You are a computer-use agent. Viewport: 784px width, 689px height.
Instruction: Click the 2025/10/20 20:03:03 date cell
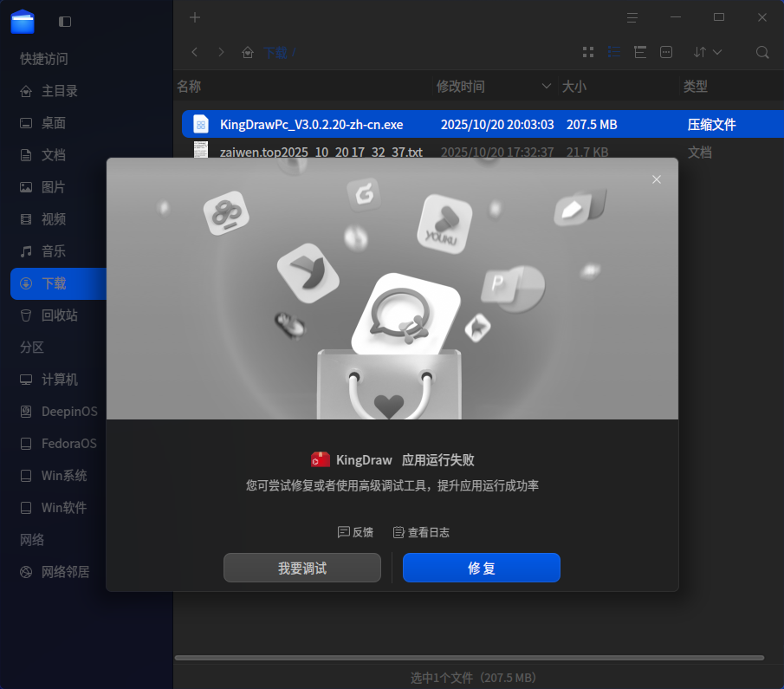pos(497,124)
